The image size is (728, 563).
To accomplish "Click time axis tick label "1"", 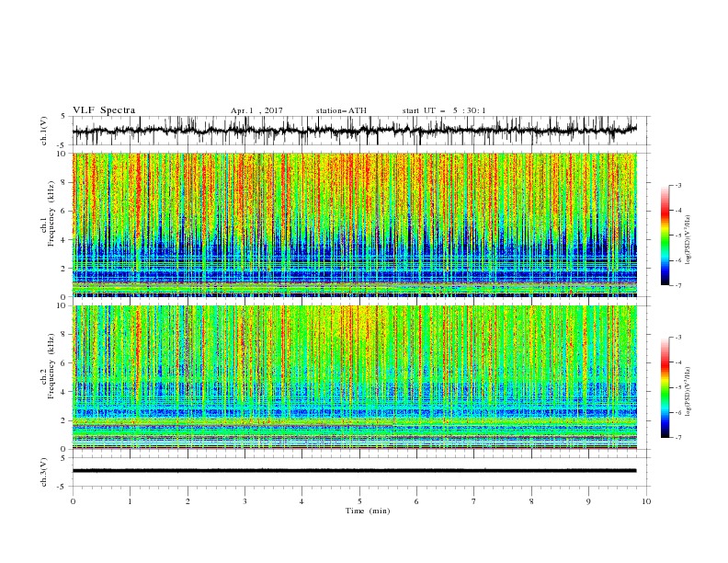I will (130, 501).
